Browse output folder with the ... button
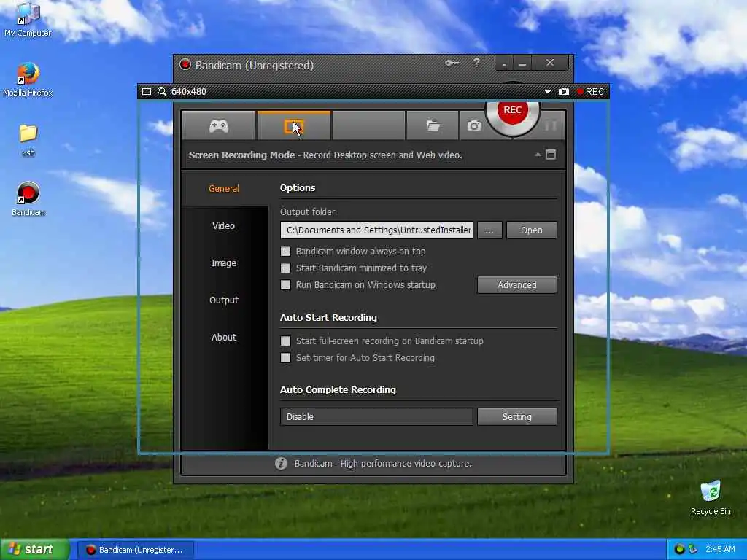 point(489,230)
